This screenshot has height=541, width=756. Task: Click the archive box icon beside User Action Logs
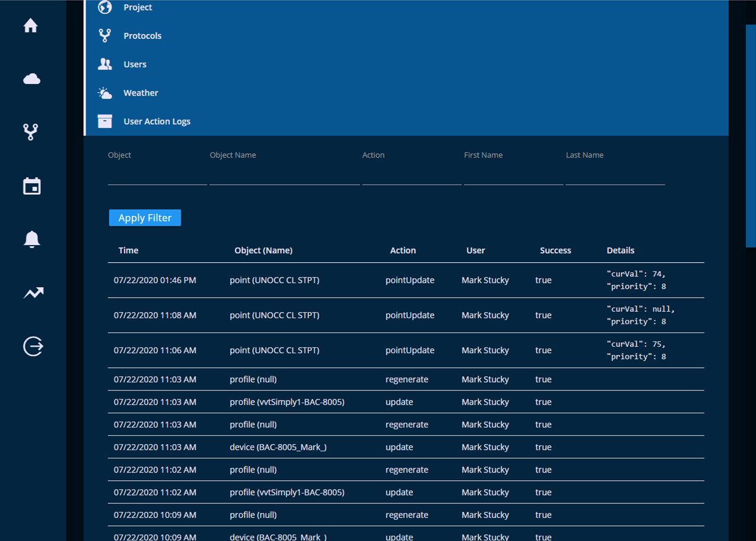[x=105, y=121]
